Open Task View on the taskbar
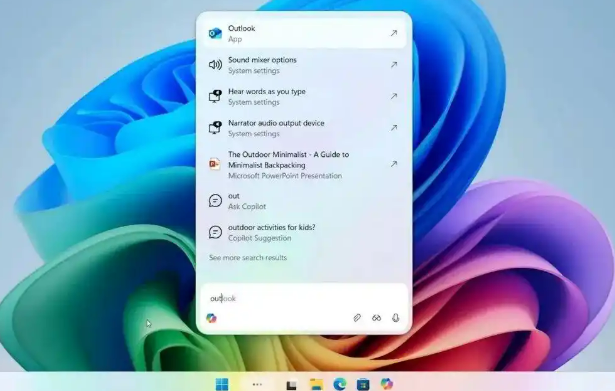Viewport: 615px width, 391px height. point(291,385)
